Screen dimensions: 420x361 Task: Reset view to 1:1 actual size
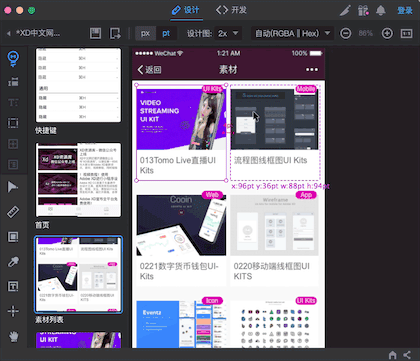coord(406,33)
